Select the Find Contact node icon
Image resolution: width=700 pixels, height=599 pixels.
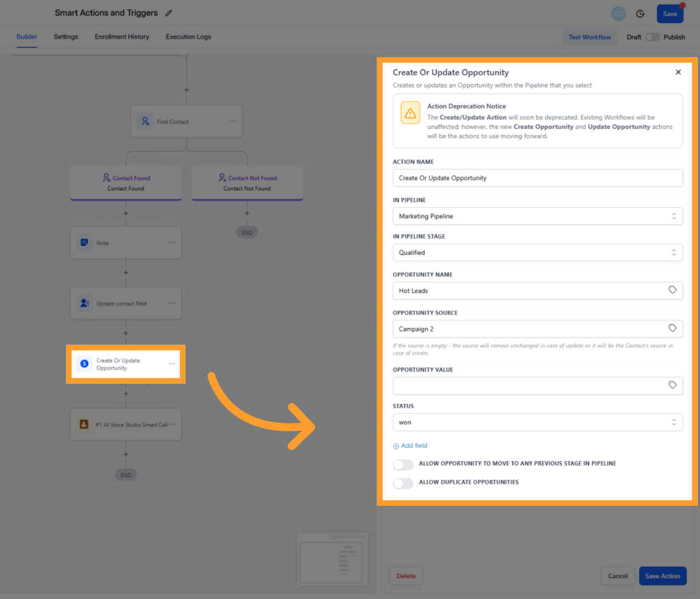(x=145, y=121)
